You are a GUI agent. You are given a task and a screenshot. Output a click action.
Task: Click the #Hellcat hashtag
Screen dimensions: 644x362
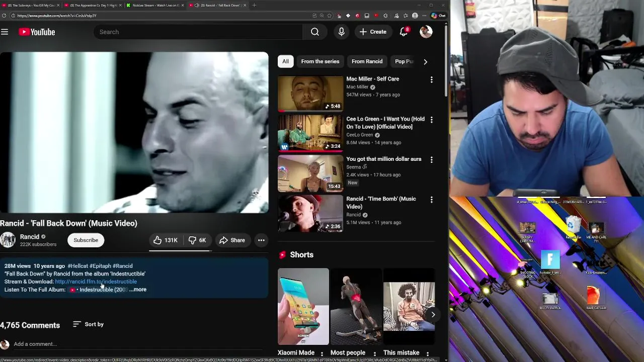click(x=77, y=266)
